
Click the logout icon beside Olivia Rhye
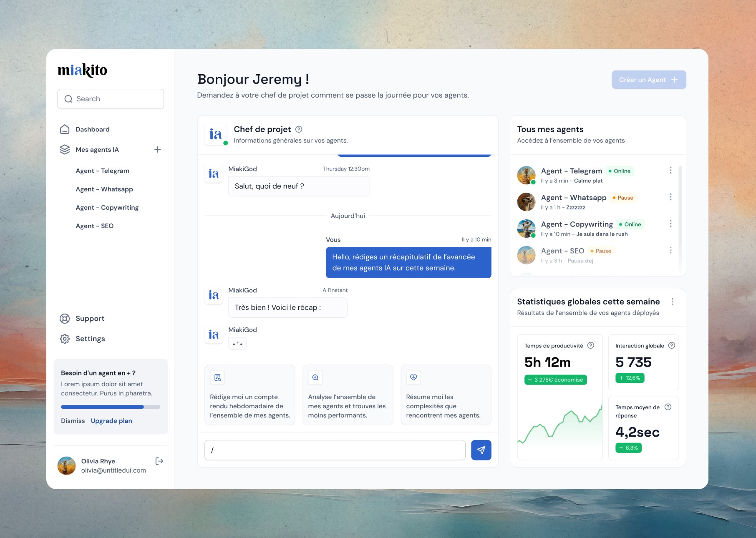pyautogui.click(x=159, y=461)
